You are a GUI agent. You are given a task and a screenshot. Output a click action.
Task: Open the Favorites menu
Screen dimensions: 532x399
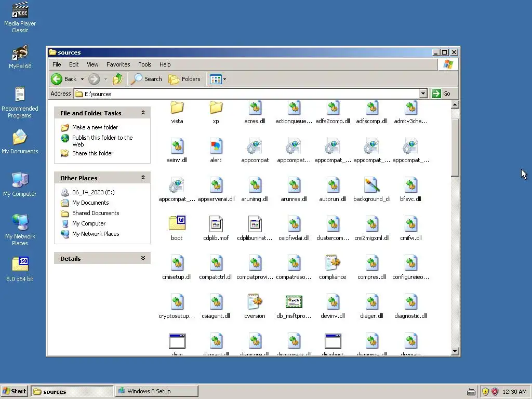coord(118,64)
